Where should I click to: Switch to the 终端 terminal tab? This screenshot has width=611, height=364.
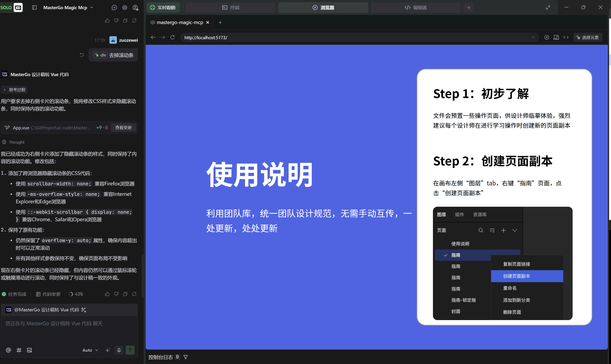[230, 8]
